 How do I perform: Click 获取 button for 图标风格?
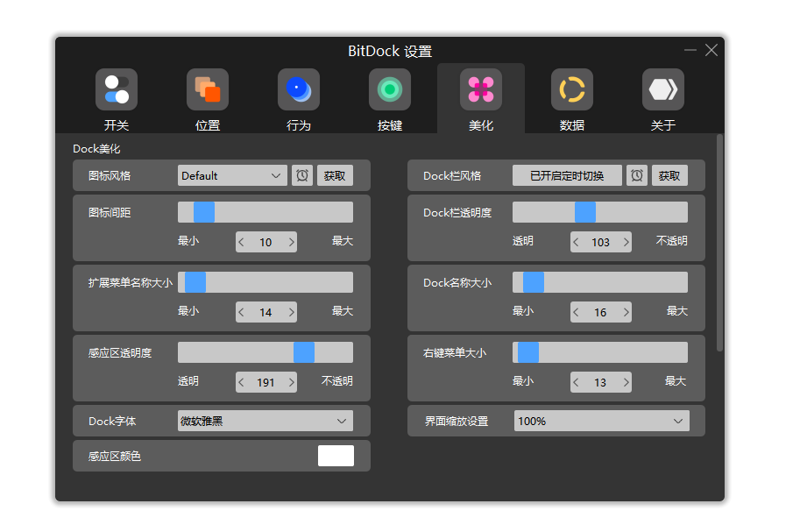point(335,175)
